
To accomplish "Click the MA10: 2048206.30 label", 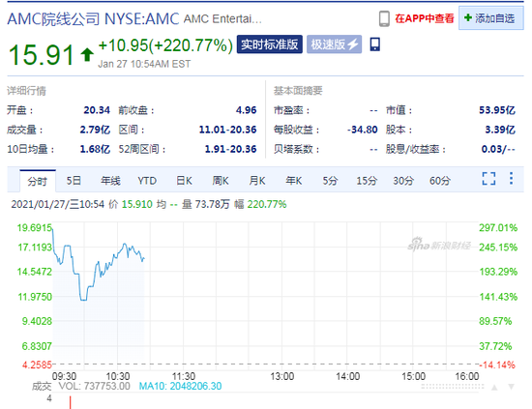I will (180, 386).
